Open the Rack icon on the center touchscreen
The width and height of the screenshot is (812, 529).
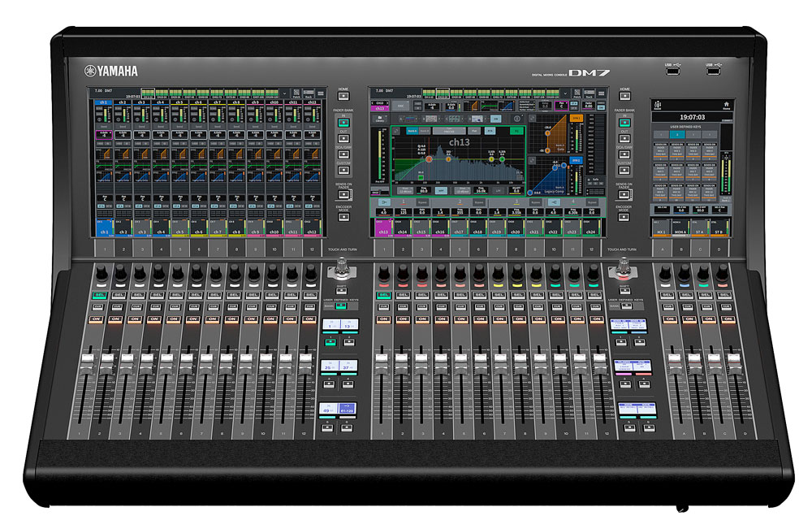[x=590, y=93]
